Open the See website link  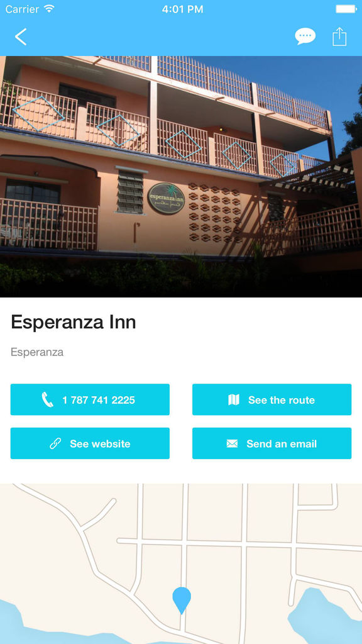[90, 443]
